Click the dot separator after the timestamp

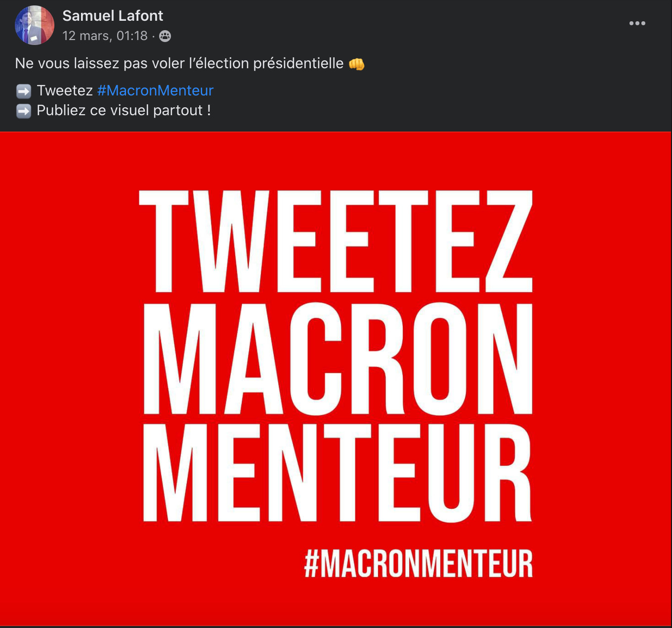pyautogui.click(x=153, y=36)
